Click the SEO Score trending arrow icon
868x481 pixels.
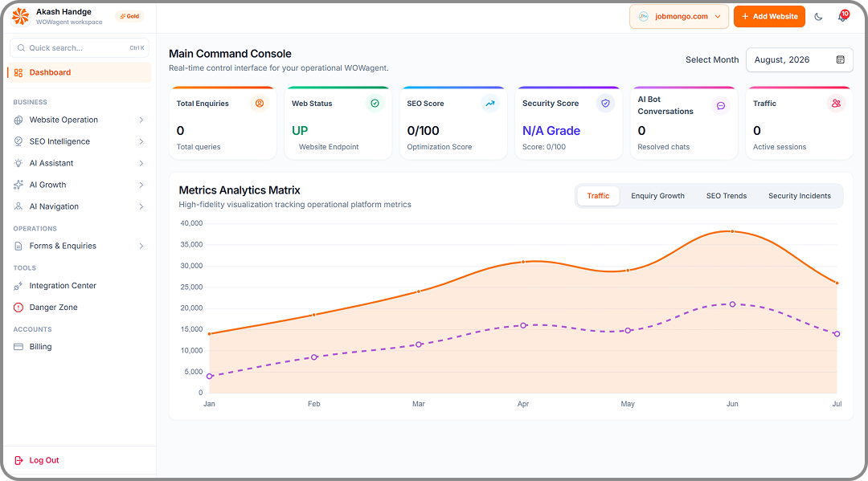[x=490, y=104]
